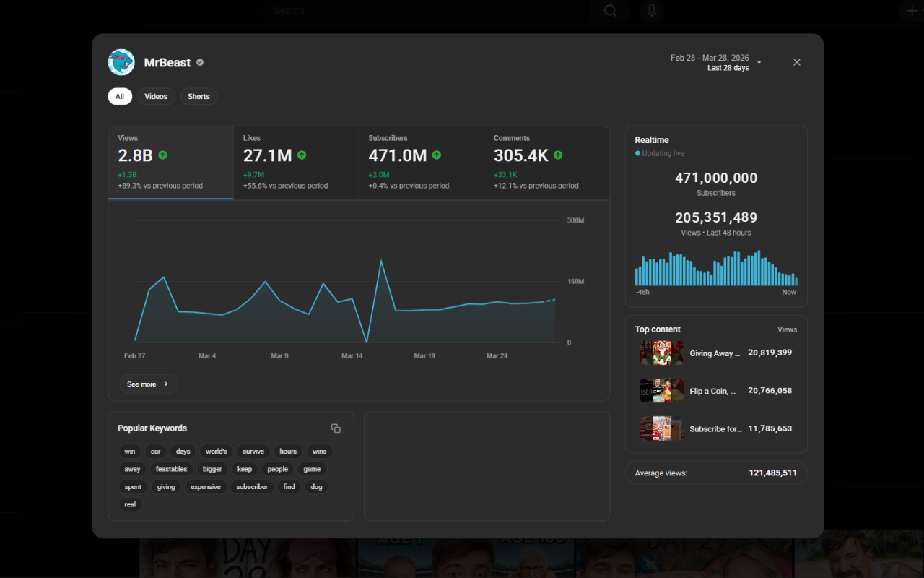Click the realtime 48-hour views bar chart
Screen dimensions: 924x578
point(716,268)
